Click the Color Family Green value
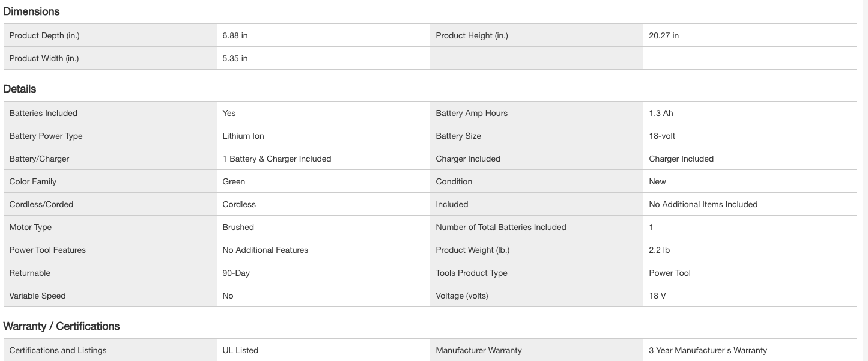The width and height of the screenshot is (868, 361). click(x=234, y=181)
